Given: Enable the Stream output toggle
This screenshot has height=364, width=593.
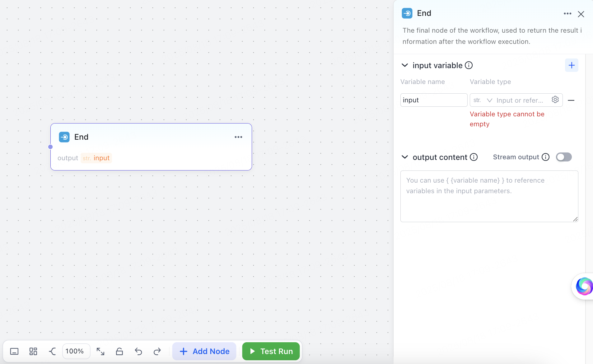Looking at the screenshot, I should pyautogui.click(x=564, y=157).
